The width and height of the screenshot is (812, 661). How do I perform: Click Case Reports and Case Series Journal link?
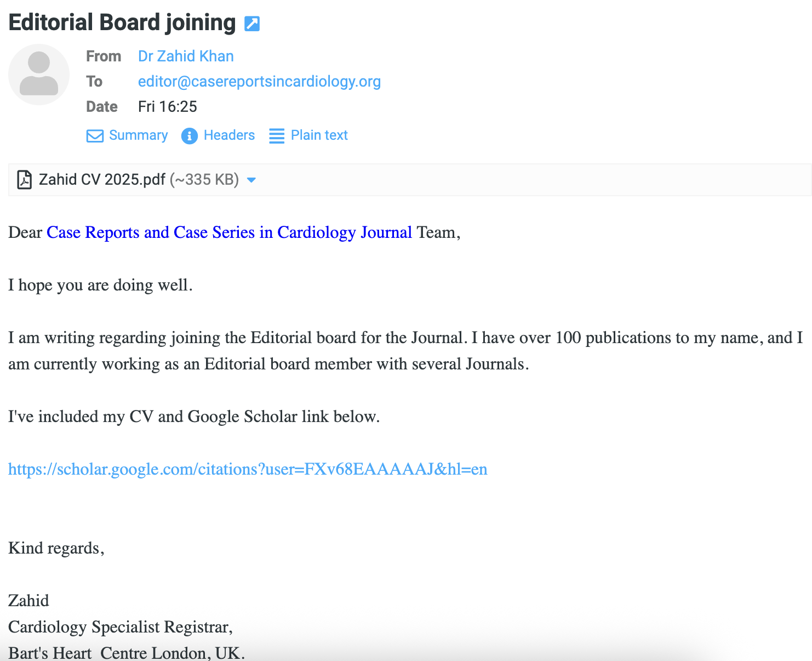point(229,232)
